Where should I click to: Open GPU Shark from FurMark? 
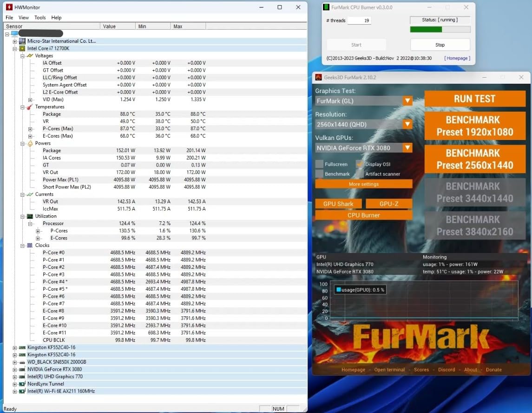pos(338,203)
